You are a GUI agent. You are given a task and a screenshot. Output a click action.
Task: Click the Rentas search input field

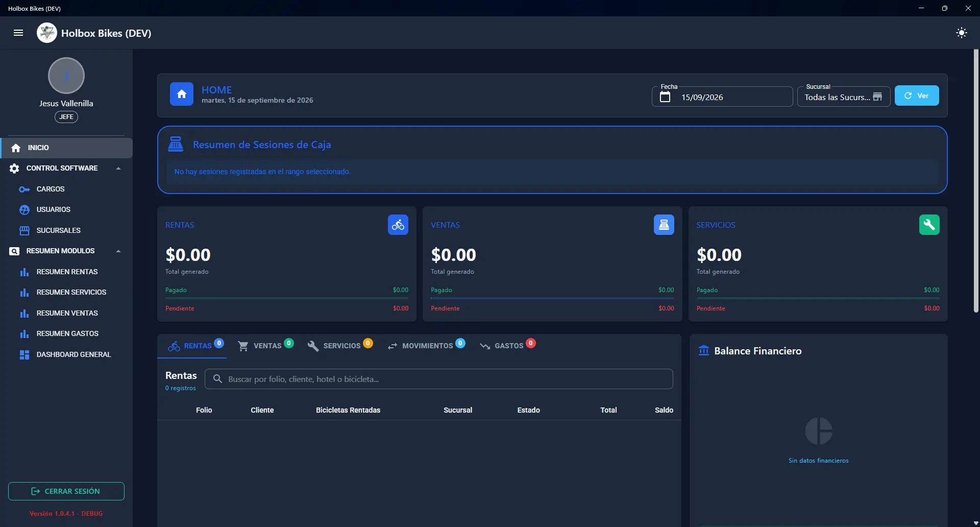click(x=439, y=379)
